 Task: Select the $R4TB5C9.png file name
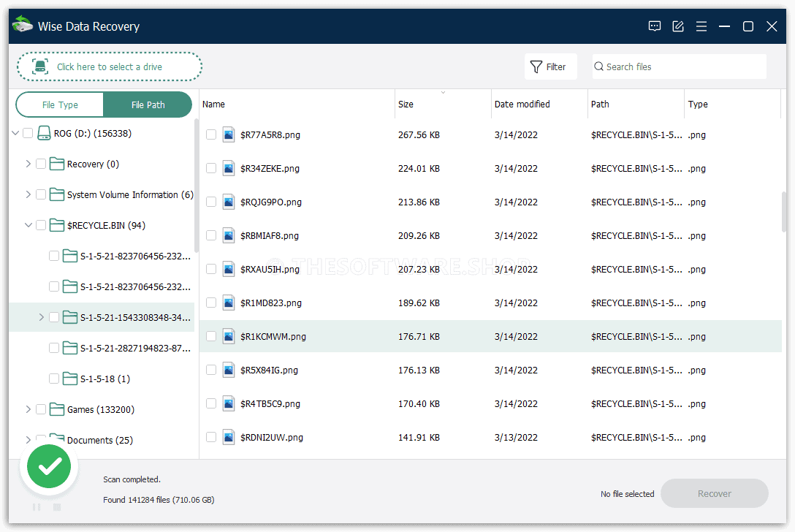click(270, 403)
